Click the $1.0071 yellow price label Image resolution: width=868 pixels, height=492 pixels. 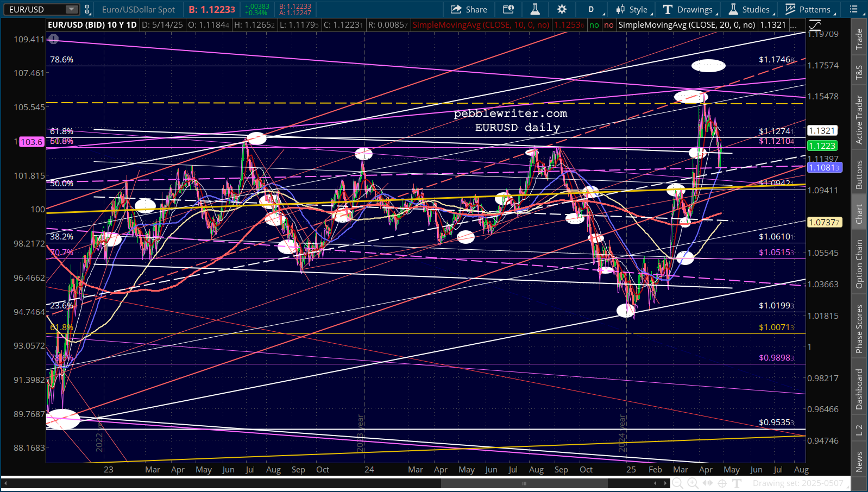point(777,327)
